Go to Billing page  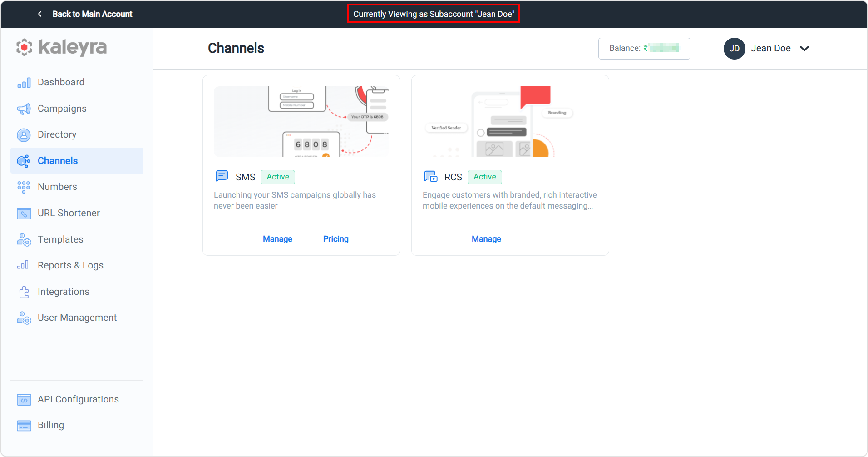coord(51,425)
